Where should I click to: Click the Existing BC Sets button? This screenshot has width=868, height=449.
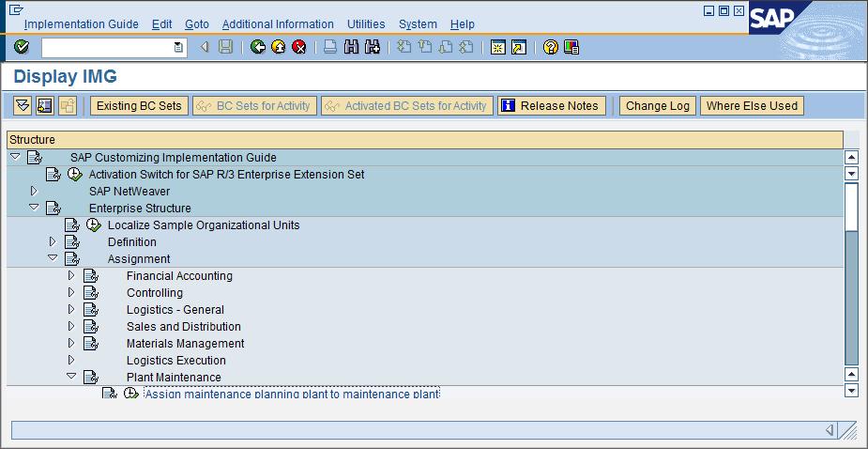(x=140, y=106)
